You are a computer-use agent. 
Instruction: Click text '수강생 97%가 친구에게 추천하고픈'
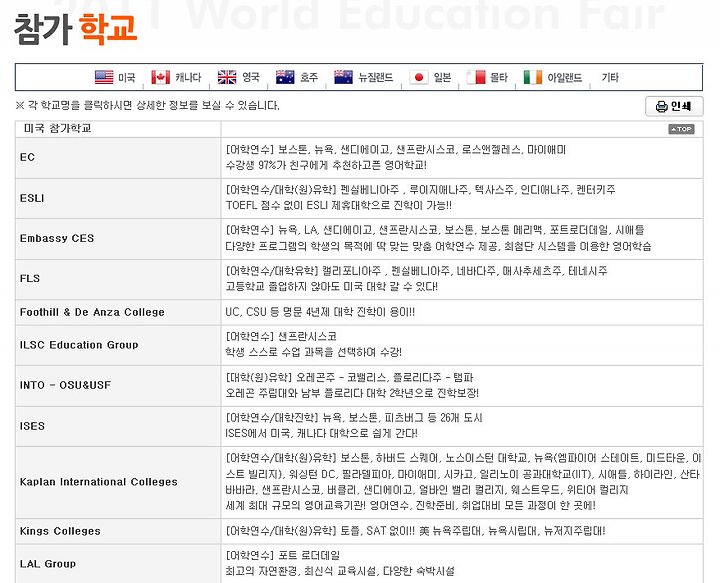click(x=303, y=165)
